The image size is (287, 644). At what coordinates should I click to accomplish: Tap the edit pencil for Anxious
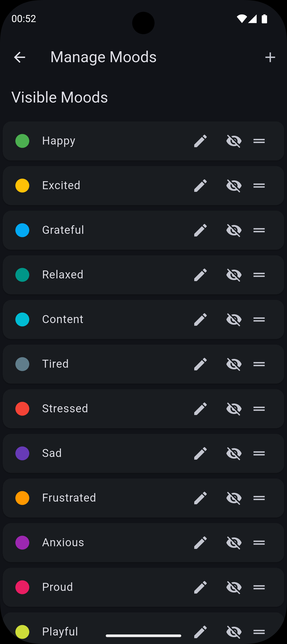[x=200, y=543]
